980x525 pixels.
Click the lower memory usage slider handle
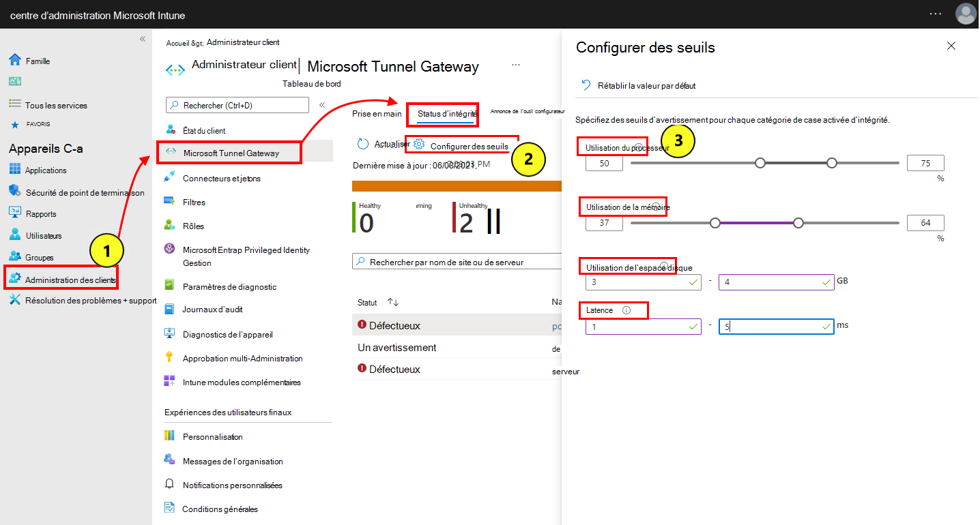coord(715,223)
